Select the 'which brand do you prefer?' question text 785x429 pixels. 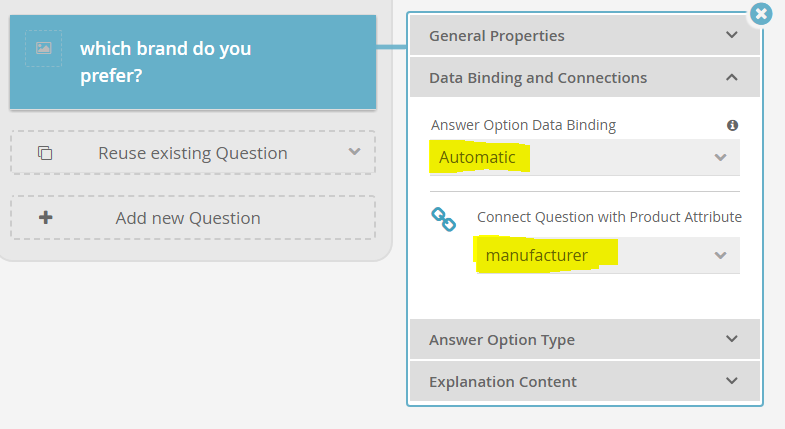pyautogui.click(x=165, y=61)
